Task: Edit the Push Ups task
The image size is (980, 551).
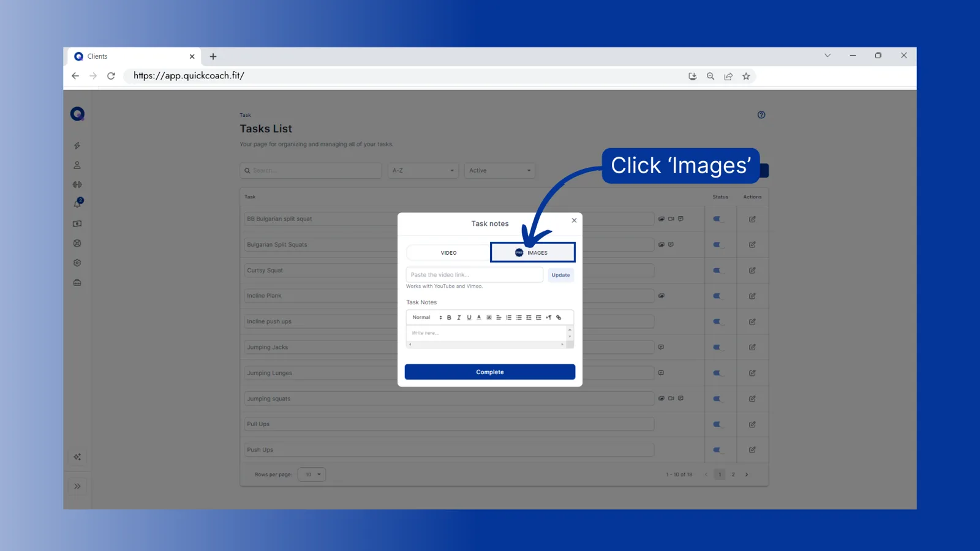Action: (x=752, y=450)
